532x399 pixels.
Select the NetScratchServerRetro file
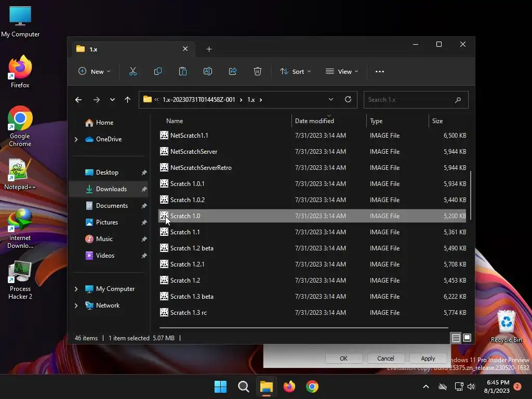pyautogui.click(x=312, y=168)
